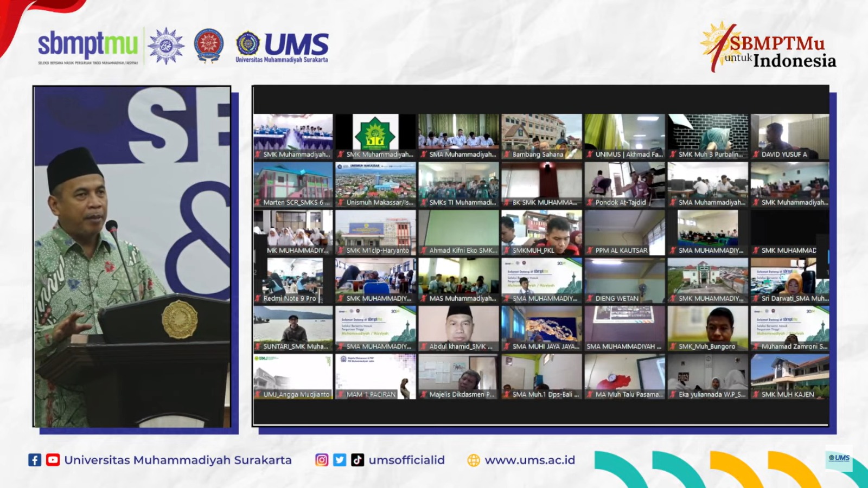Click the MAS Muhammadiyah... name label
The height and width of the screenshot is (488, 868).
click(463, 298)
